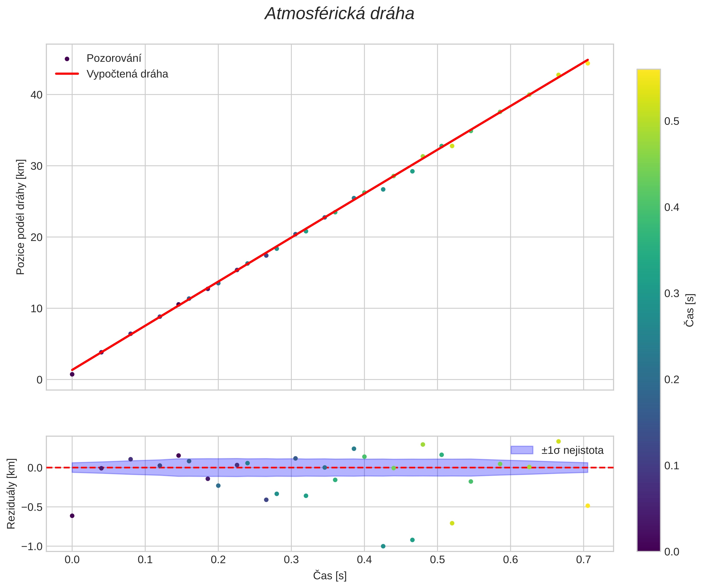This screenshot has height=588, width=702.
Task: Click the ±1σ nejistota legend patch
Action: coord(522,450)
